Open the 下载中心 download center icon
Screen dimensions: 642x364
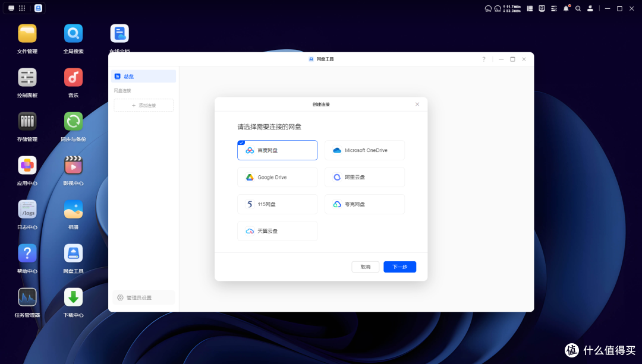click(x=73, y=297)
